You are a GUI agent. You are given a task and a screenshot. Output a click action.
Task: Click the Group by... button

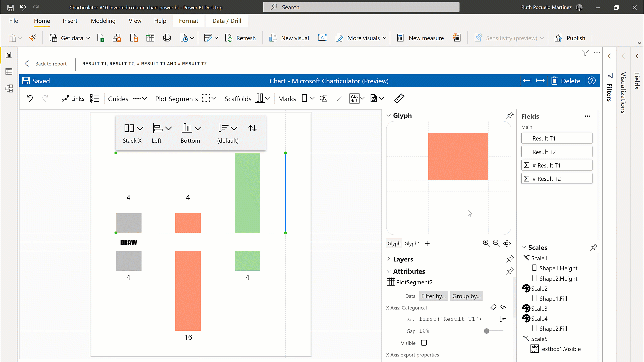[467, 296]
